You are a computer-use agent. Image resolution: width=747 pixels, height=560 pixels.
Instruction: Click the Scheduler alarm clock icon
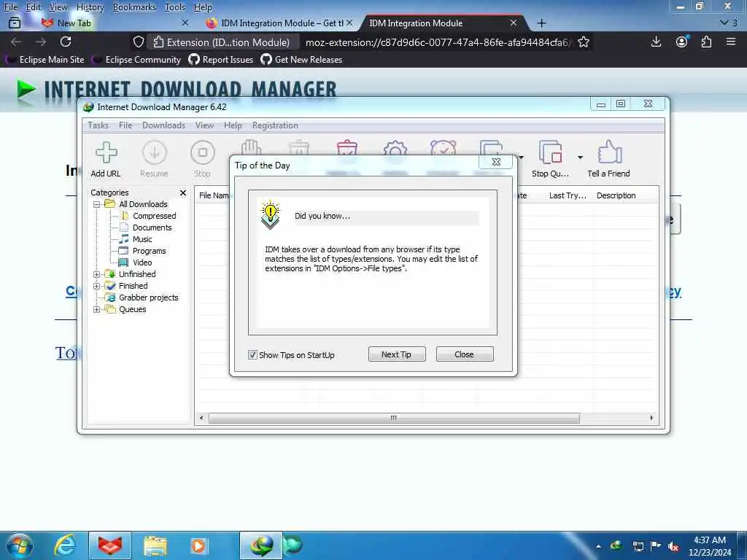point(443,147)
